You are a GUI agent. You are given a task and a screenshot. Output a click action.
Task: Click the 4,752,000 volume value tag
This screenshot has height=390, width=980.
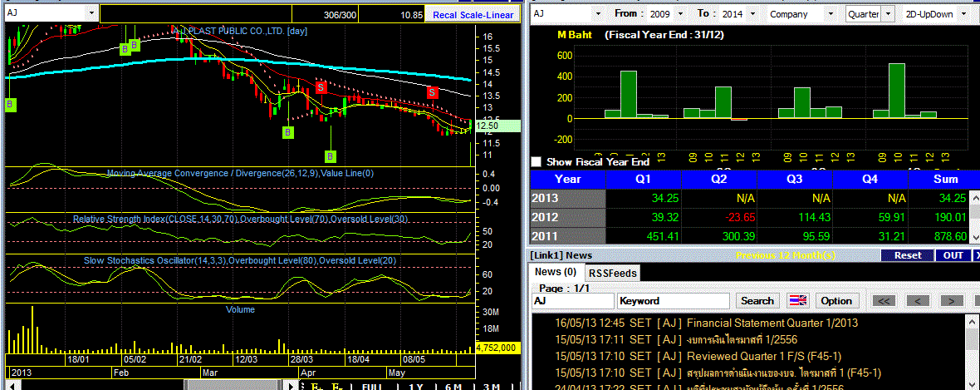coord(497,348)
